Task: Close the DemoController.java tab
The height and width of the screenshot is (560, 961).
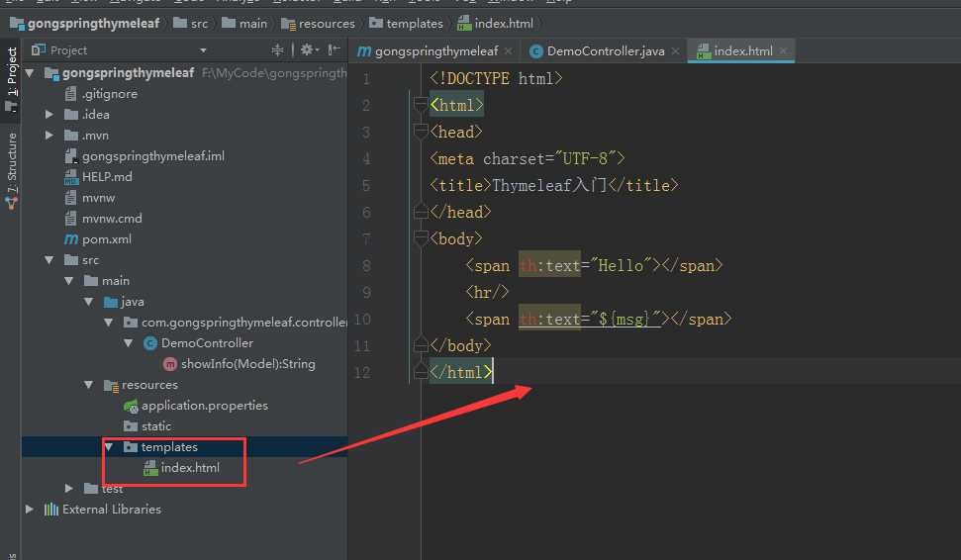Action: (x=675, y=51)
